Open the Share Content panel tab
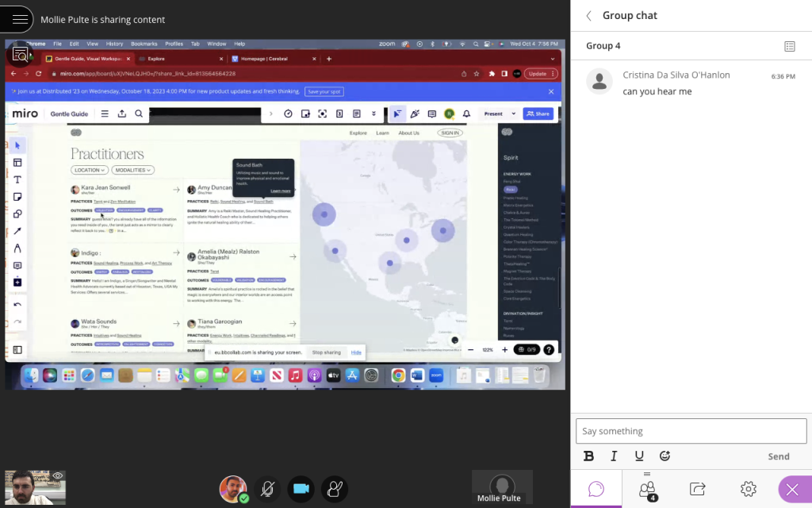 coord(698,489)
